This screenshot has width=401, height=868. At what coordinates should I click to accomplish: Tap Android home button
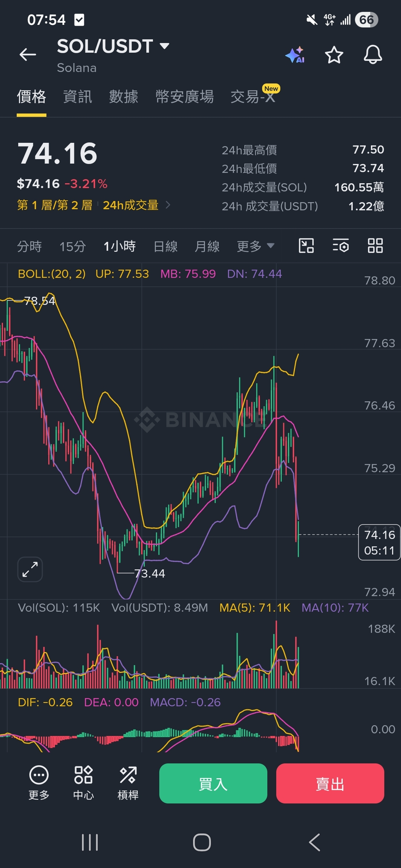[202, 842]
